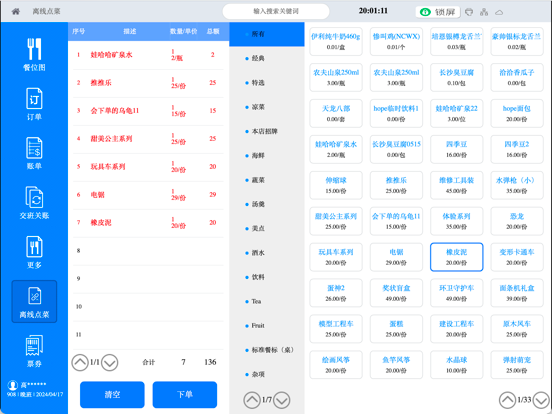This screenshot has width=552, height=414.
Task: Open the 餐位图 table map
Action: (34, 55)
